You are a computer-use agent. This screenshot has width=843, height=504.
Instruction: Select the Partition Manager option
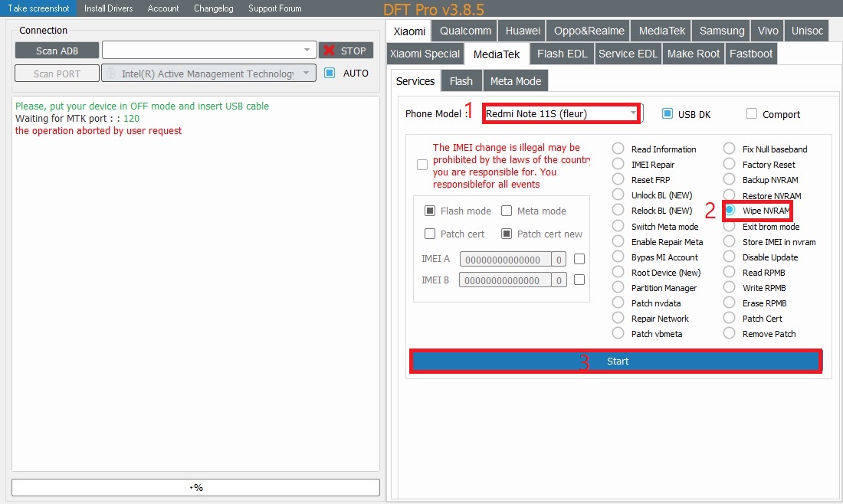[x=618, y=287]
